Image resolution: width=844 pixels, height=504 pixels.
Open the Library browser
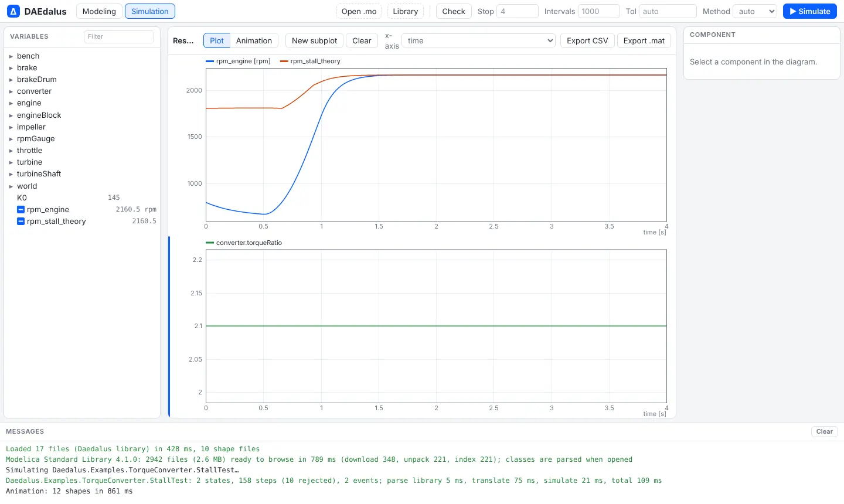(406, 11)
